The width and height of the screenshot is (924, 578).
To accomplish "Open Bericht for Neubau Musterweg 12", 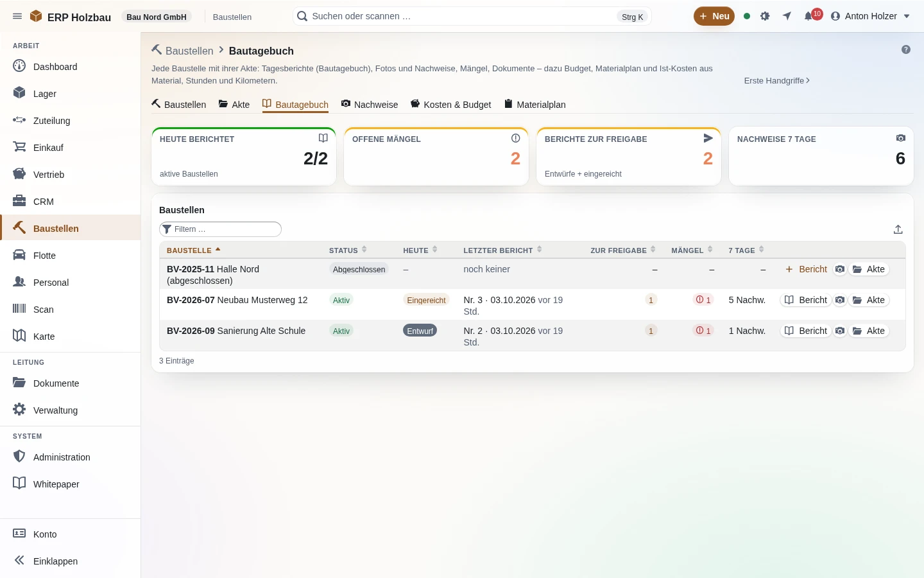I will [806, 300].
